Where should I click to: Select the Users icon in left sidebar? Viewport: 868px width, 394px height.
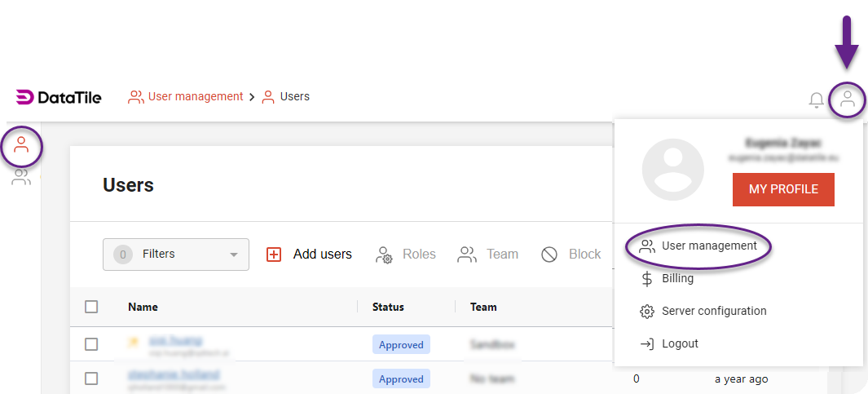[x=22, y=146]
